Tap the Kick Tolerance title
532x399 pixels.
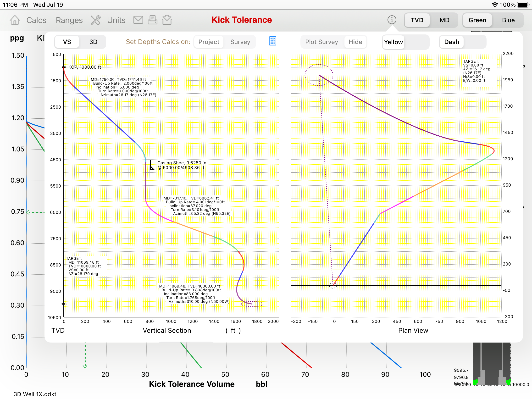241,20
